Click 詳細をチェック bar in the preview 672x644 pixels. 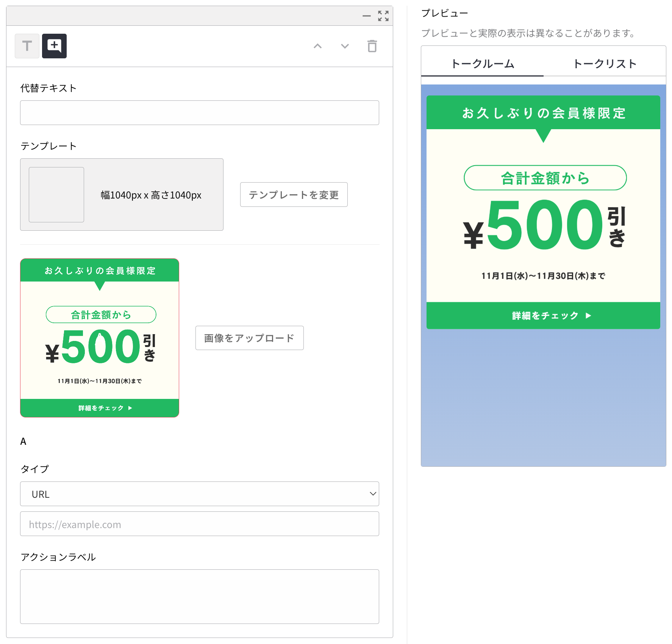pyautogui.click(x=543, y=316)
